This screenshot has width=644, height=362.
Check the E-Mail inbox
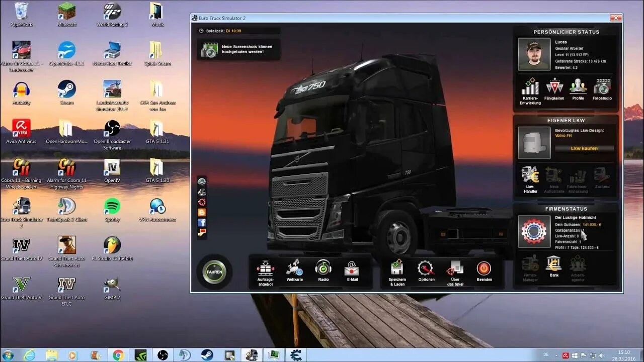(x=352, y=271)
